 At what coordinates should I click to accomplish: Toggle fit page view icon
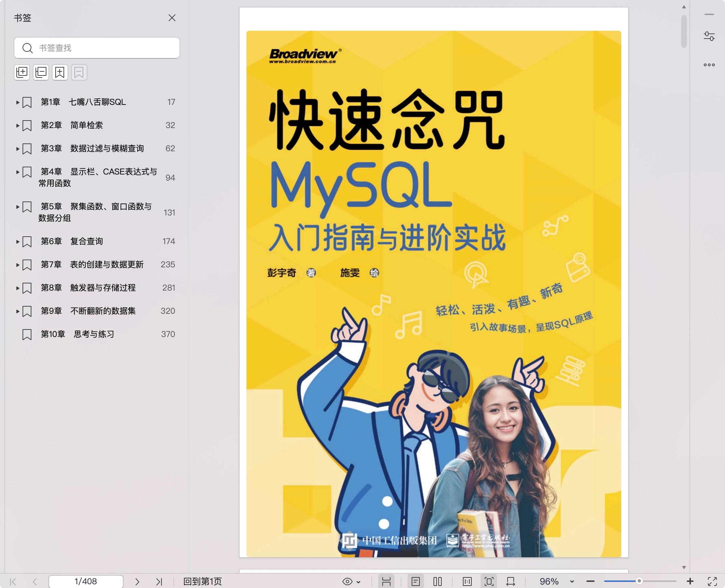489,582
